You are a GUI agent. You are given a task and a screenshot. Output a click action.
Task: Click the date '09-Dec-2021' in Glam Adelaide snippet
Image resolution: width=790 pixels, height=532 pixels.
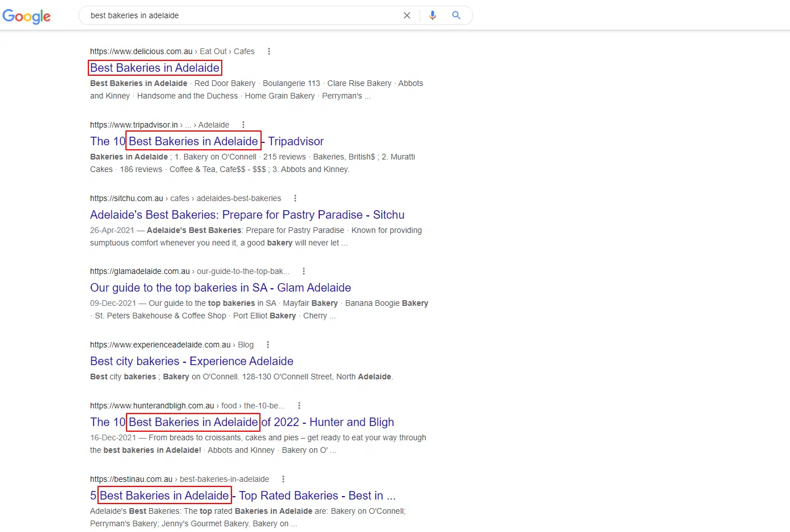(x=113, y=303)
